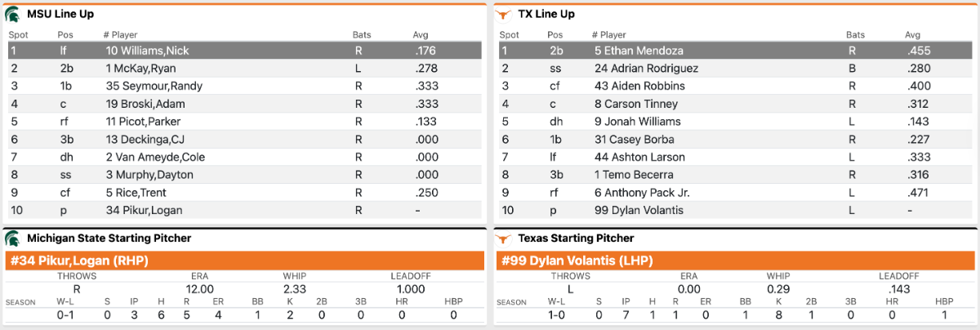Click Longhorn logo next to Texas Starting Pitcher
Viewport: 980px width, 330px height.
(x=504, y=239)
